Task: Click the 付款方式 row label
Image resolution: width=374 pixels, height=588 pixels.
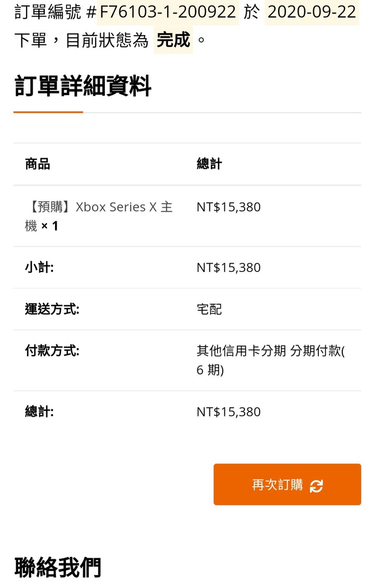Action: [52, 351]
